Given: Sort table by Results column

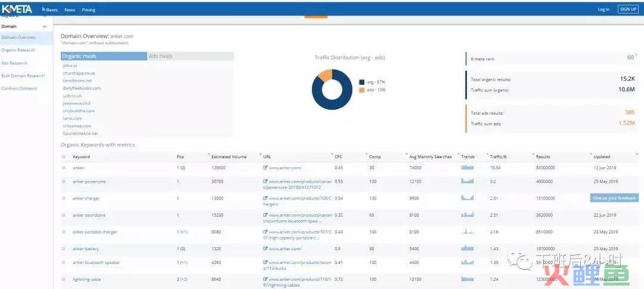Looking at the screenshot, I should click(543, 156).
